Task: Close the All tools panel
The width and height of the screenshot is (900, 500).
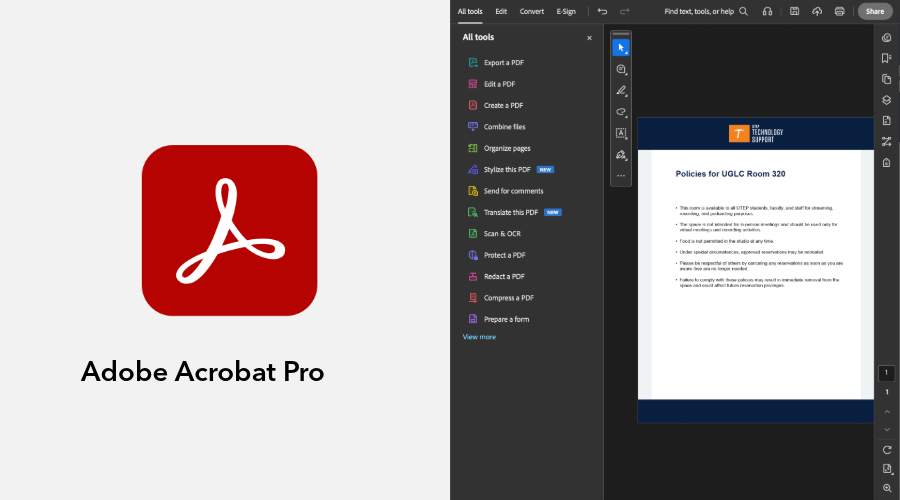Action: click(589, 38)
